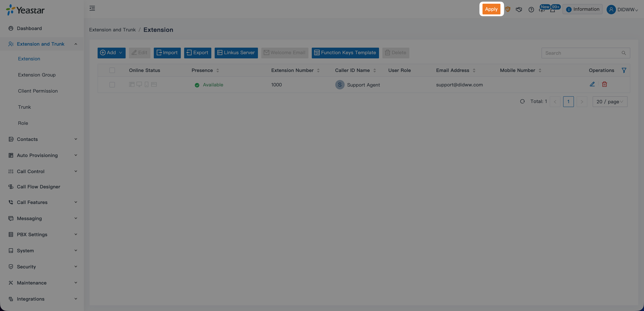
Task: Click the refresh icon beside Total
Action: pyautogui.click(x=522, y=101)
